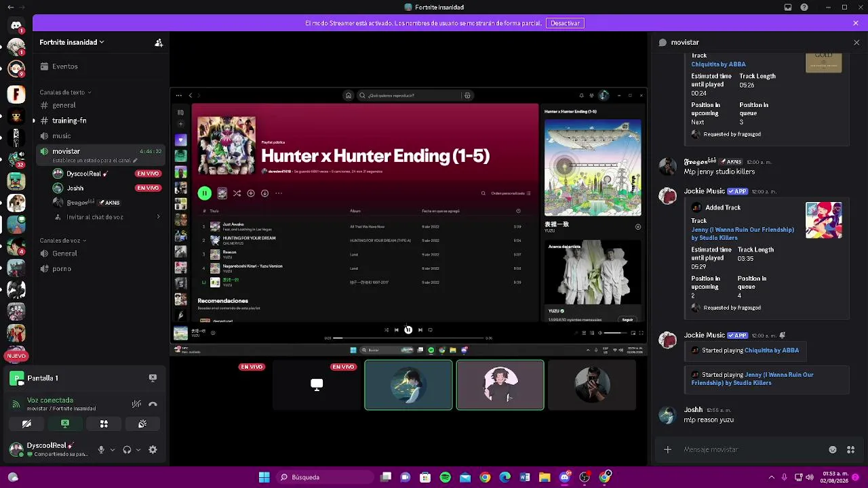
Task: Deafen the headphones
Action: [127, 449]
